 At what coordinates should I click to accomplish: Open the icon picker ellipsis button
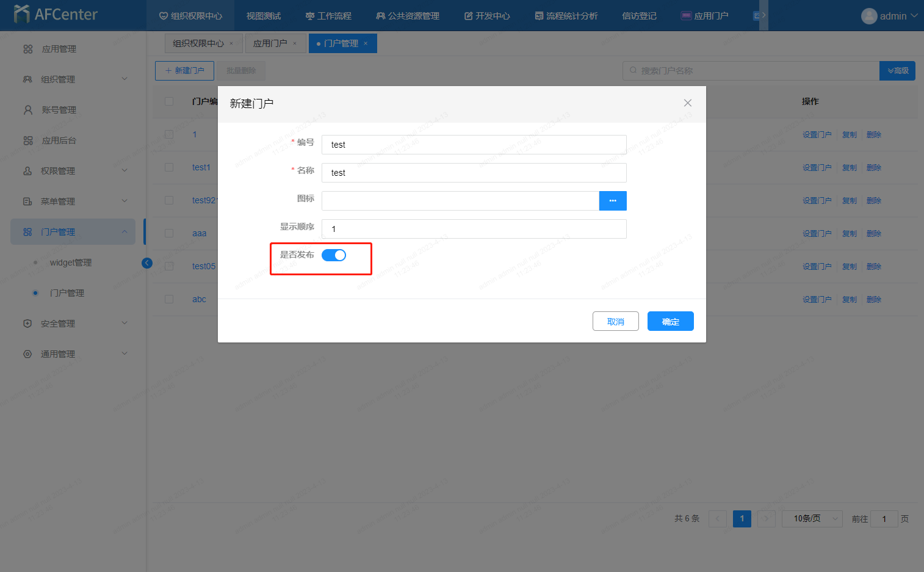point(612,201)
